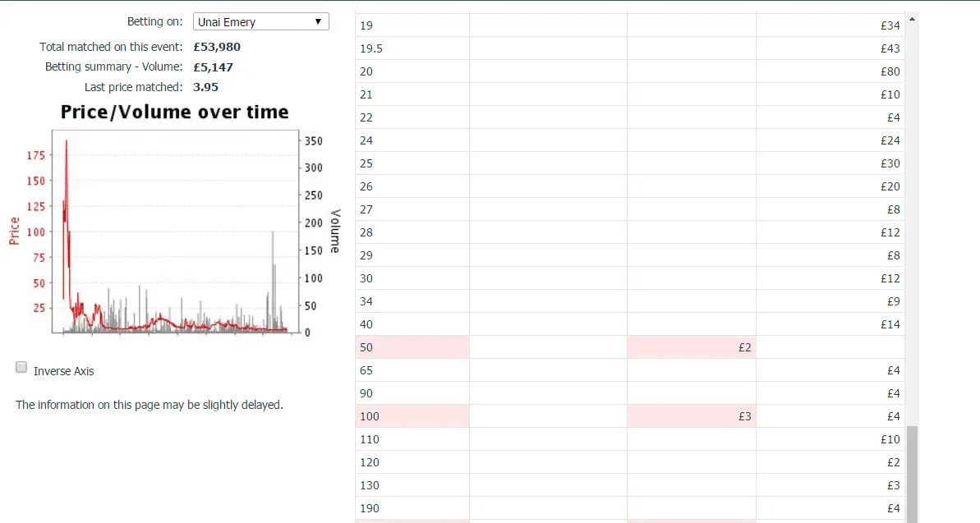
Task: Select the price 190 cell
Action: (412, 508)
